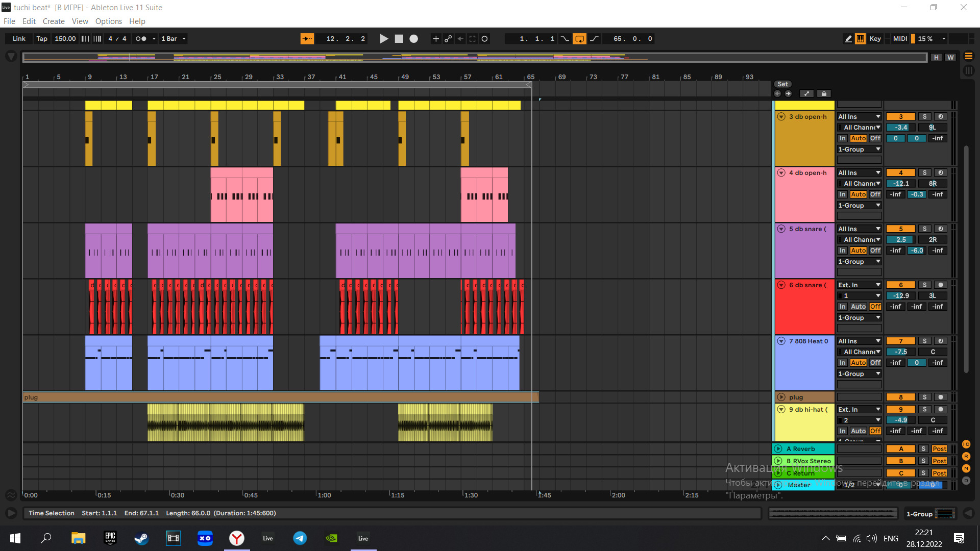This screenshot has height=551, width=980.
Task: Open the 1 Bar quantization dropdown
Action: (x=174, y=39)
